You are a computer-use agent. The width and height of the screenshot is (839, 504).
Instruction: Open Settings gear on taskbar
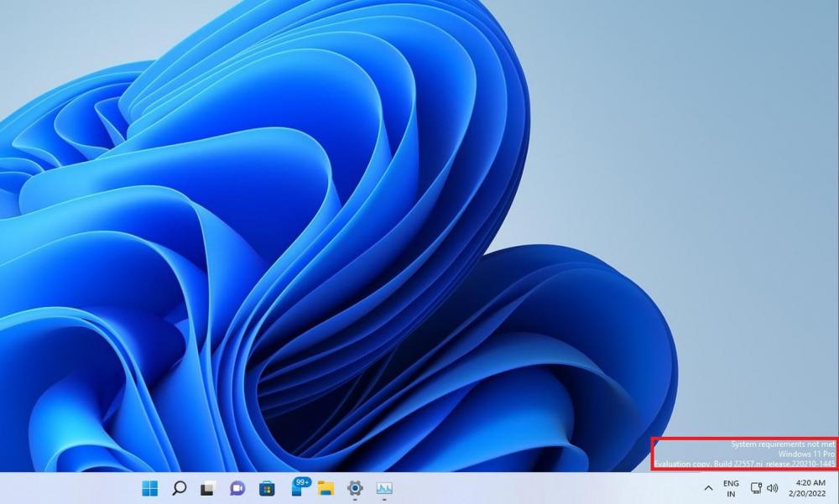[x=355, y=488]
